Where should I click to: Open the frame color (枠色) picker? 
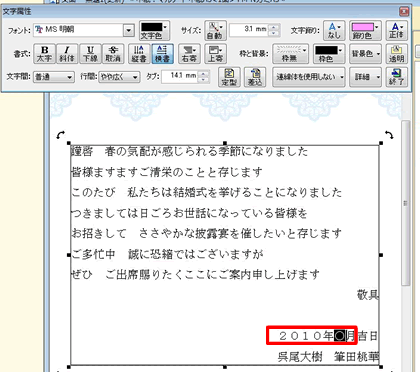329,54
